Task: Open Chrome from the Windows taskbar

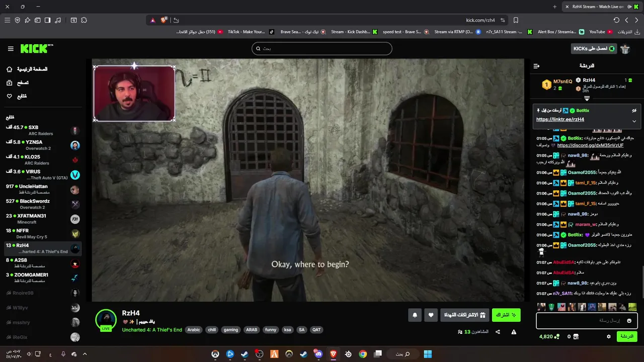Action: click(x=363, y=354)
